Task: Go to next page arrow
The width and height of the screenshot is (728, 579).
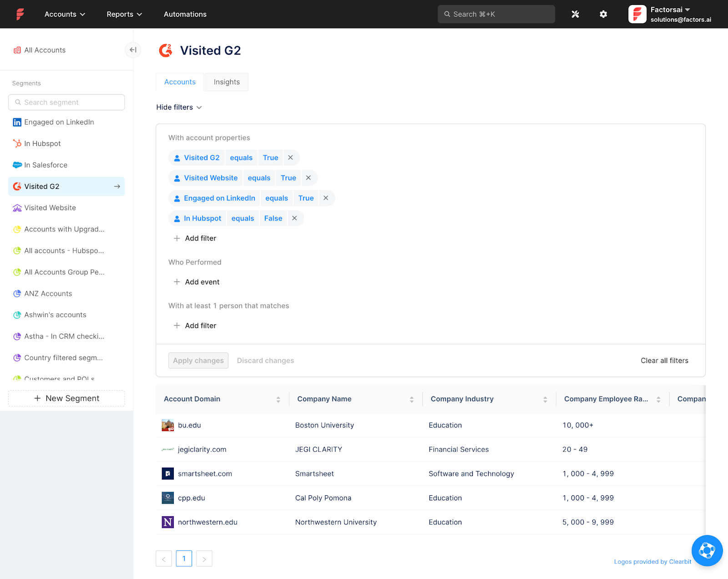Action: [x=204, y=559]
